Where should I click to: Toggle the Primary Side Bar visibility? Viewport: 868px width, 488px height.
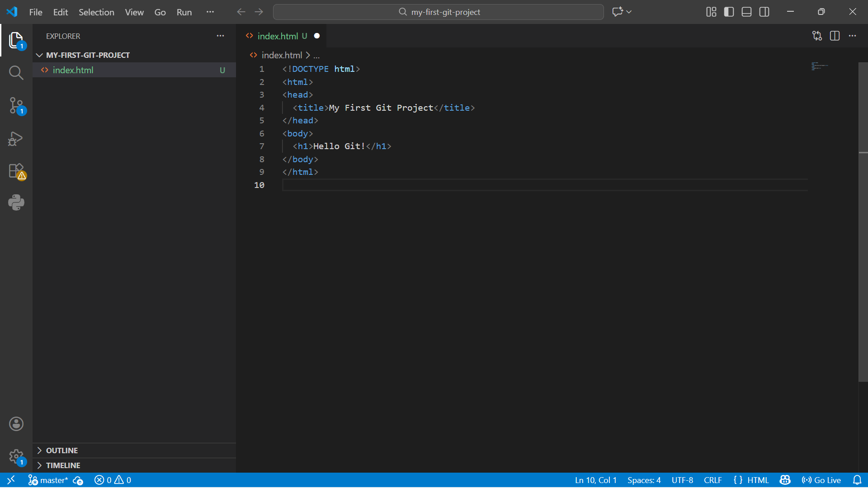pyautogui.click(x=729, y=12)
